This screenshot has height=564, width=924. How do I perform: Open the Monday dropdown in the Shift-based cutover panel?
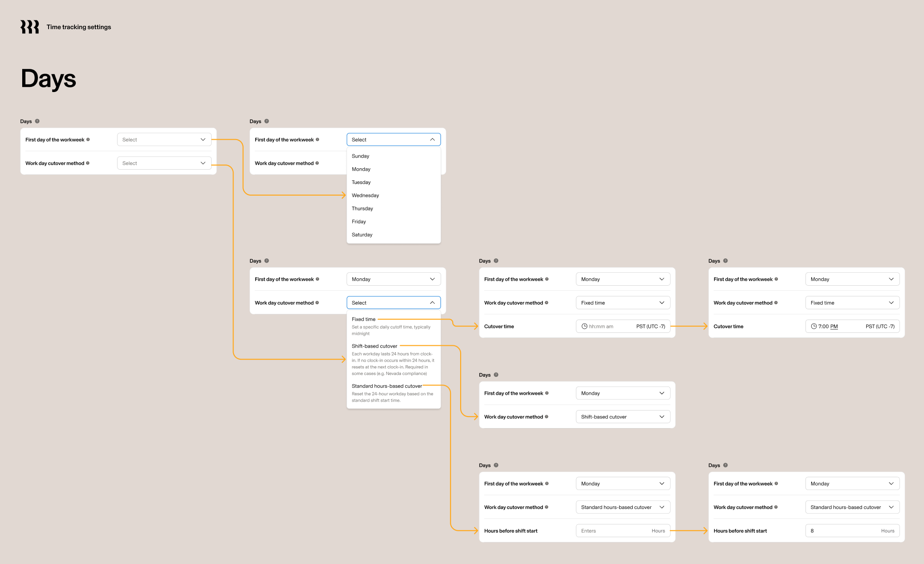click(623, 393)
